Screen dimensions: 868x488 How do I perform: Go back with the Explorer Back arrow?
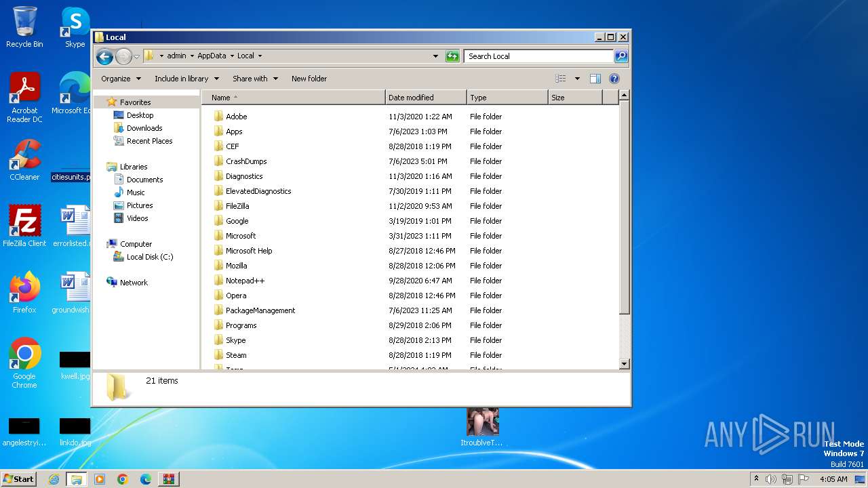tap(104, 56)
